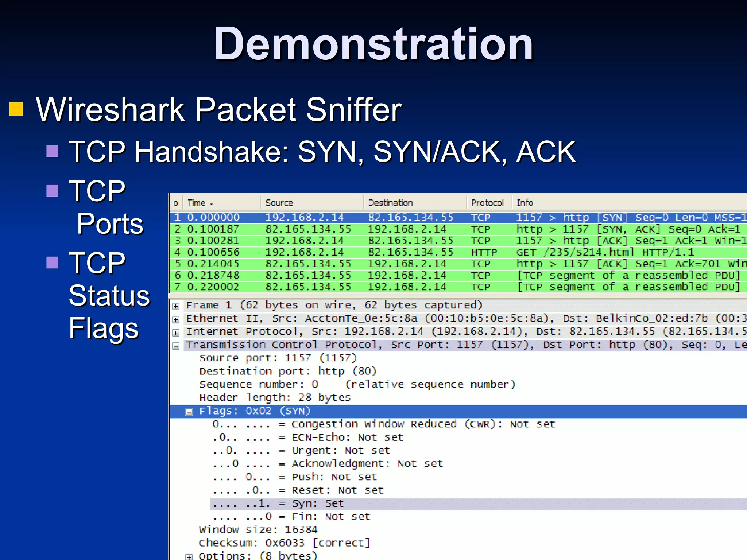The width and height of the screenshot is (747, 560).
Task: Select the ECN-Echo: Not set line
Action: pos(308,437)
